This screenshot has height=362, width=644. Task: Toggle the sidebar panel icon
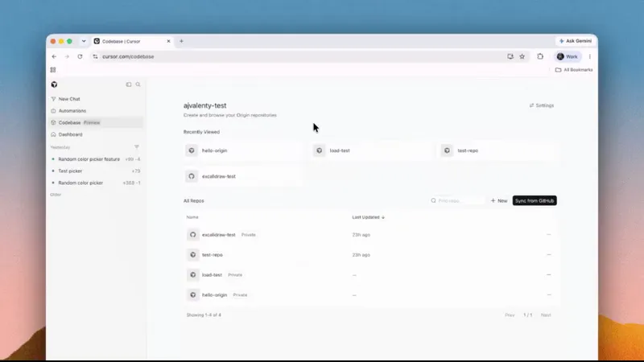tap(129, 84)
